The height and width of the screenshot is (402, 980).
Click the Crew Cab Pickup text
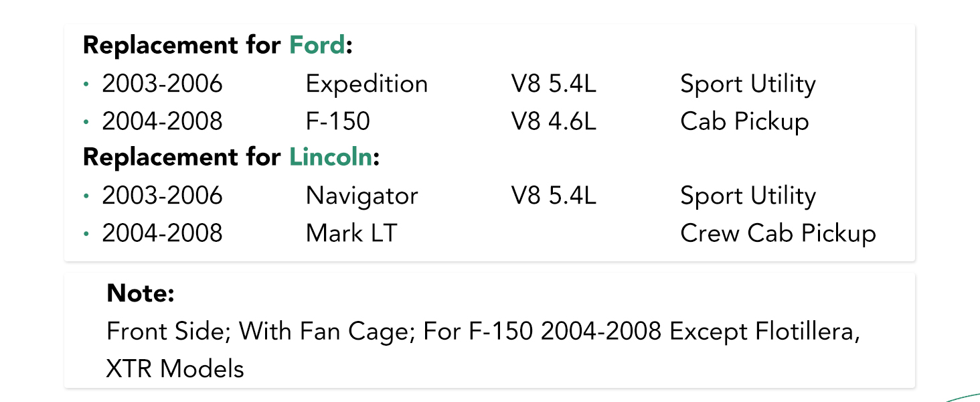coord(779,234)
